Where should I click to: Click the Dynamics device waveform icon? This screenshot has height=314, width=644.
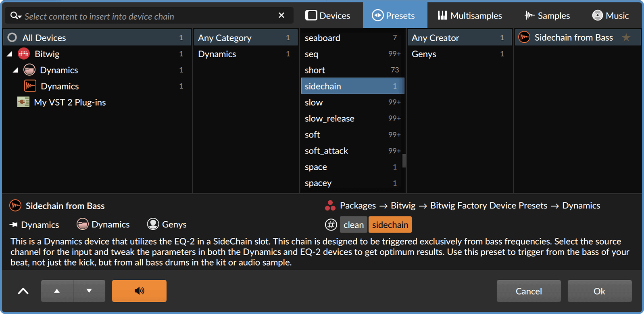30,86
